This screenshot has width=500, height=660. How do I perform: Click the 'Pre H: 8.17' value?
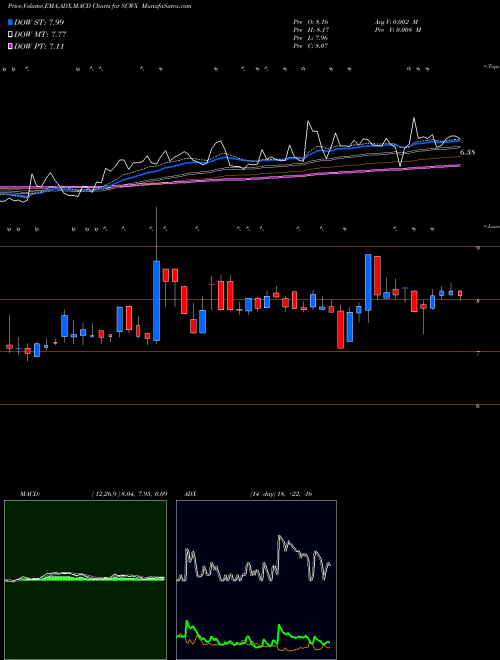pyautogui.click(x=311, y=30)
